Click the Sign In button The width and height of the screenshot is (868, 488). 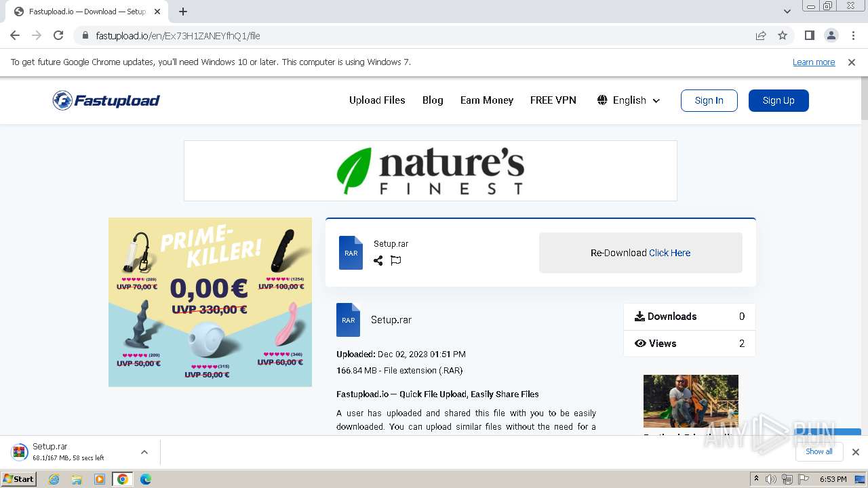[x=709, y=100]
